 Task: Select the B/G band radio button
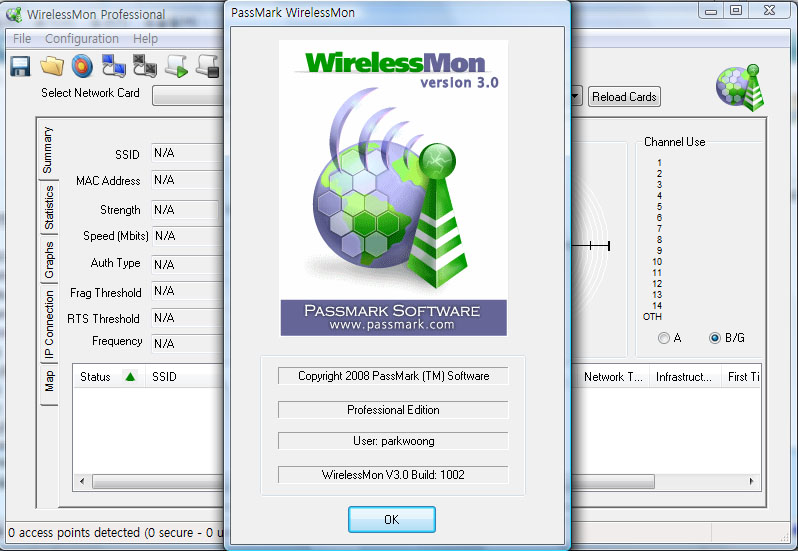click(715, 338)
